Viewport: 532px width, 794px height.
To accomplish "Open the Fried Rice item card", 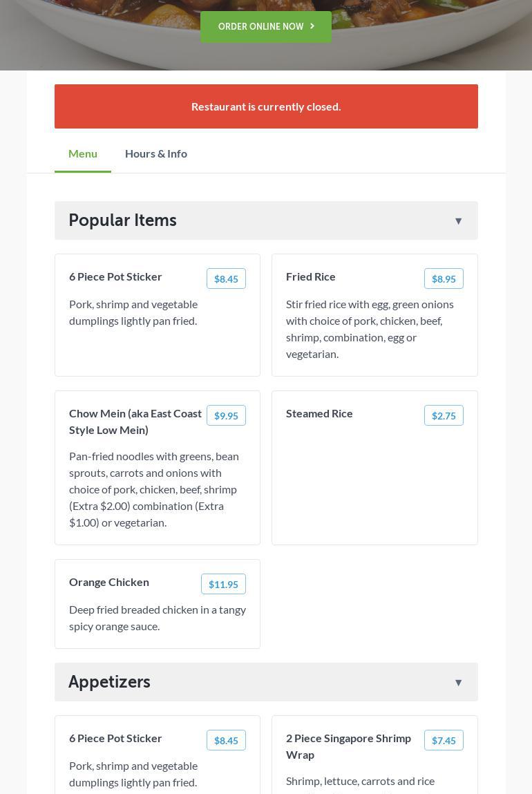I will click(374, 325).
